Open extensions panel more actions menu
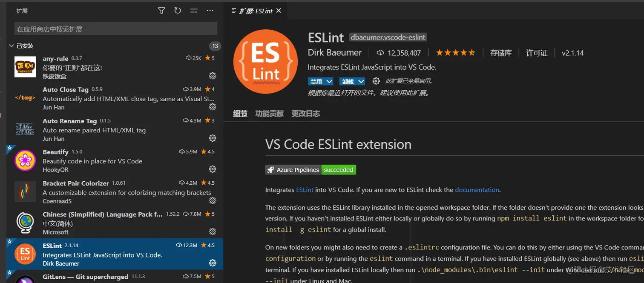The height and width of the screenshot is (283, 644). 210,11
